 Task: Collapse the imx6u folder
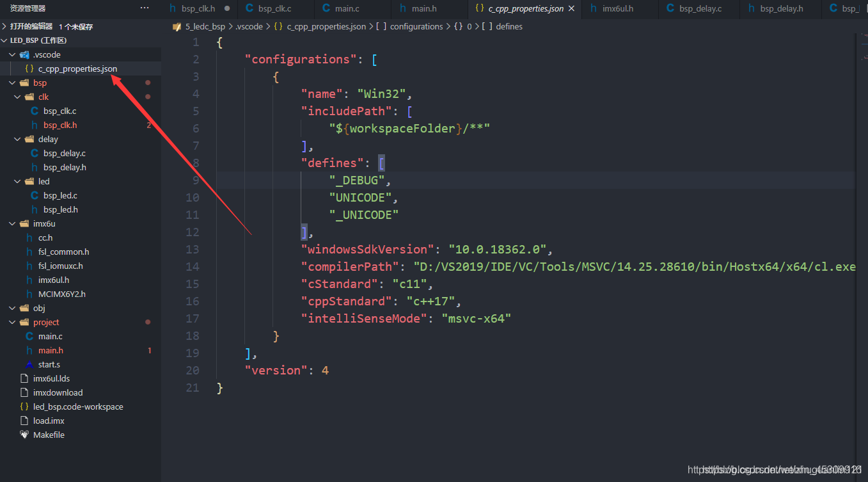(12, 223)
